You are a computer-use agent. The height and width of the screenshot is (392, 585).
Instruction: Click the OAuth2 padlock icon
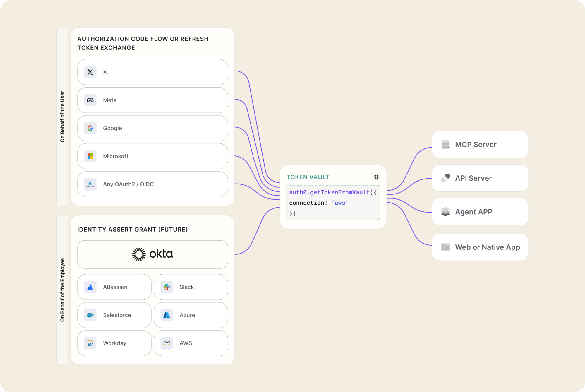90,184
